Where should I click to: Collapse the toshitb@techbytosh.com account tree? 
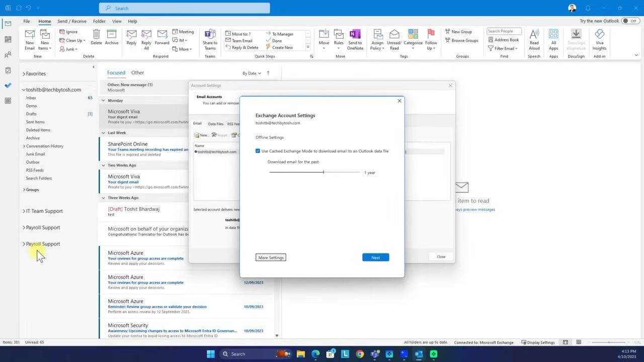pyautogui.click(x=24, y=90)
